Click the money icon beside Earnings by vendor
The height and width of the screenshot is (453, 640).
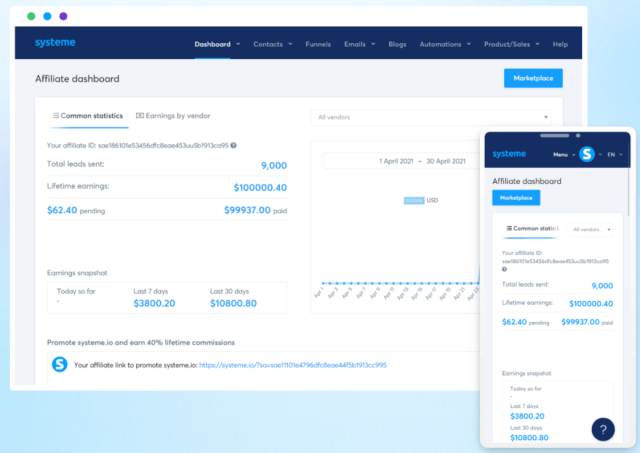(x=140, y=116)
